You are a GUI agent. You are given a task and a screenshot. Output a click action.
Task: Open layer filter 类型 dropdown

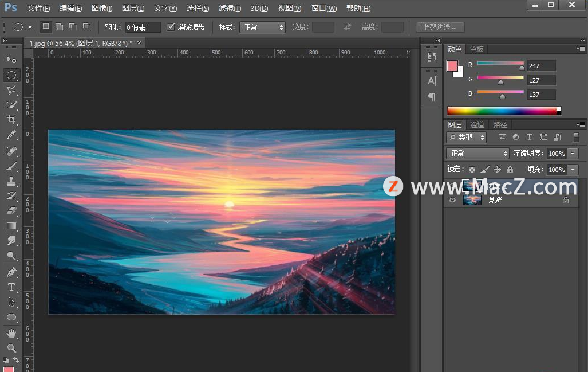pos(467,138)
